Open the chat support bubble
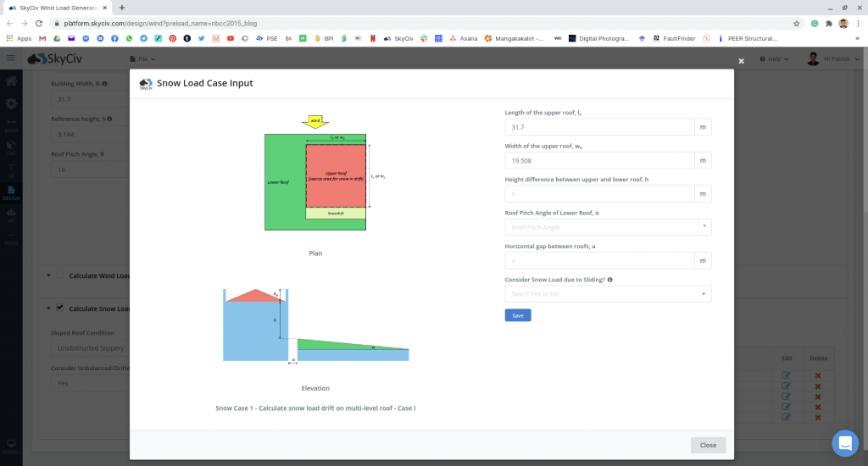Image resolution: width=868 pixels, height=466 pixels. (844, 443)
